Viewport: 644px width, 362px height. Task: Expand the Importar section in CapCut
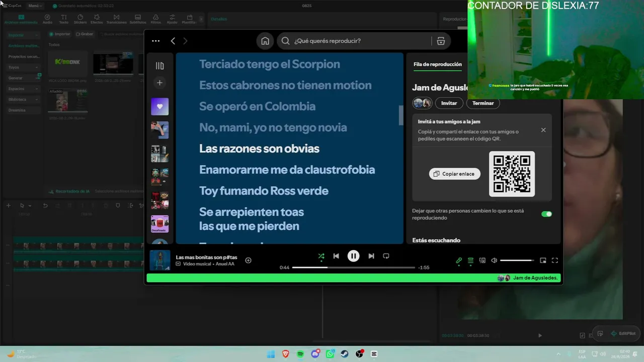23,35
